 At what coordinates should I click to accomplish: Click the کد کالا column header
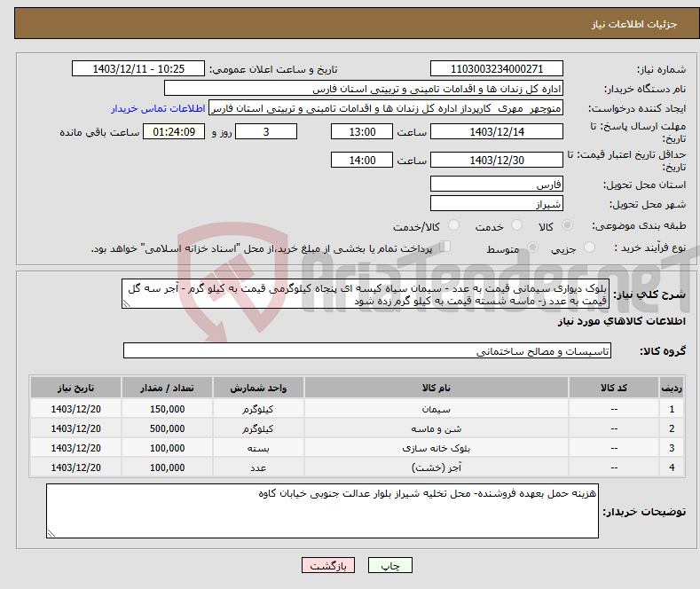(x=614, y=388)
